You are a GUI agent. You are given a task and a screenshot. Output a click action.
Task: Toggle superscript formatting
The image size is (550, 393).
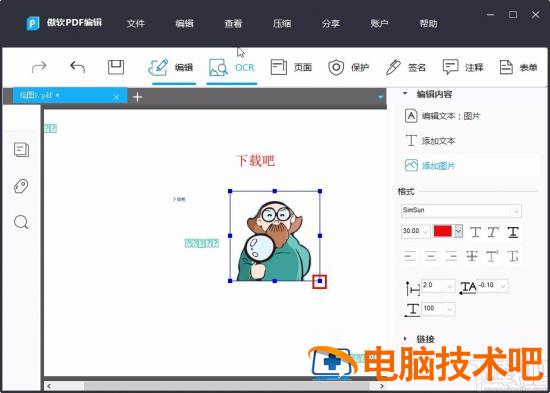pyautogui.click(x=492, y=257)
